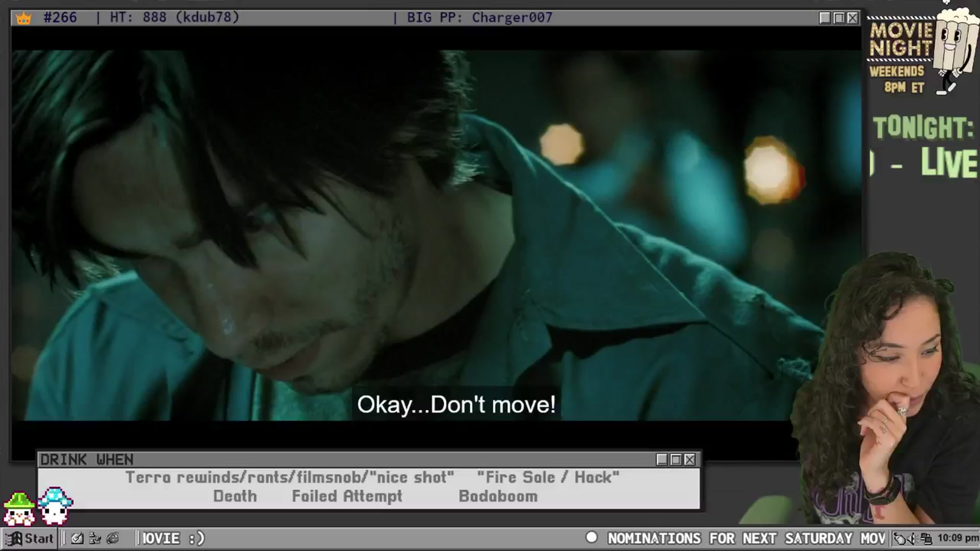Click the crown icon in the top title bar

tap(23, 18)
